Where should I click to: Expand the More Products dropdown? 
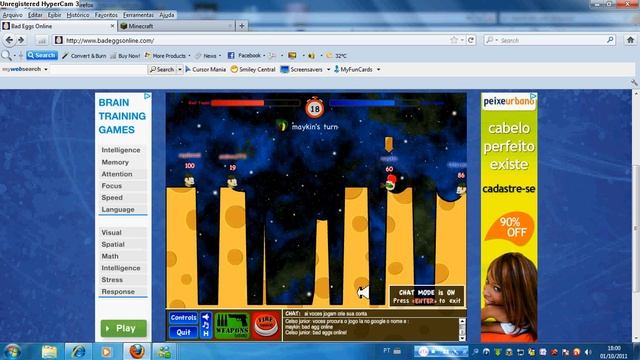click(189, 56)
